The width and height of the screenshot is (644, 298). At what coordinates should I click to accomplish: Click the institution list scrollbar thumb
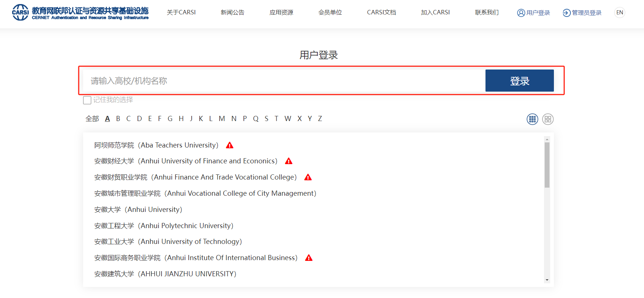pyautogui.click(x=547, y=165)
